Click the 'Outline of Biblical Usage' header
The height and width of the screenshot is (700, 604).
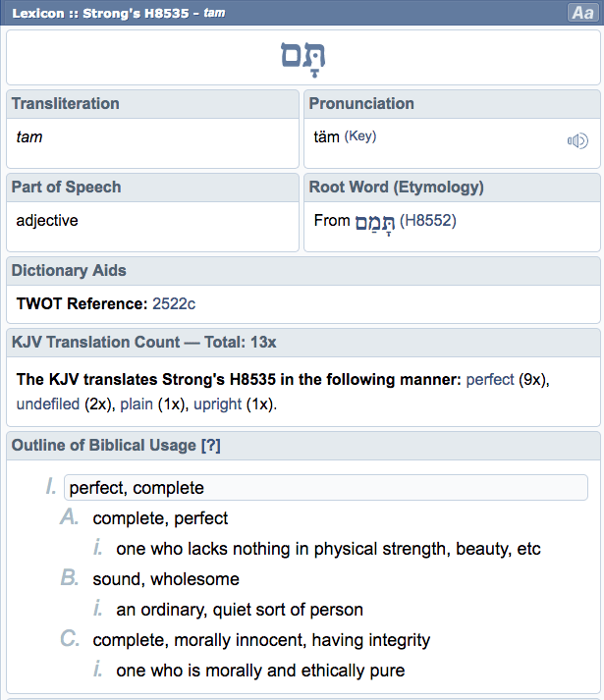point(103,446)
